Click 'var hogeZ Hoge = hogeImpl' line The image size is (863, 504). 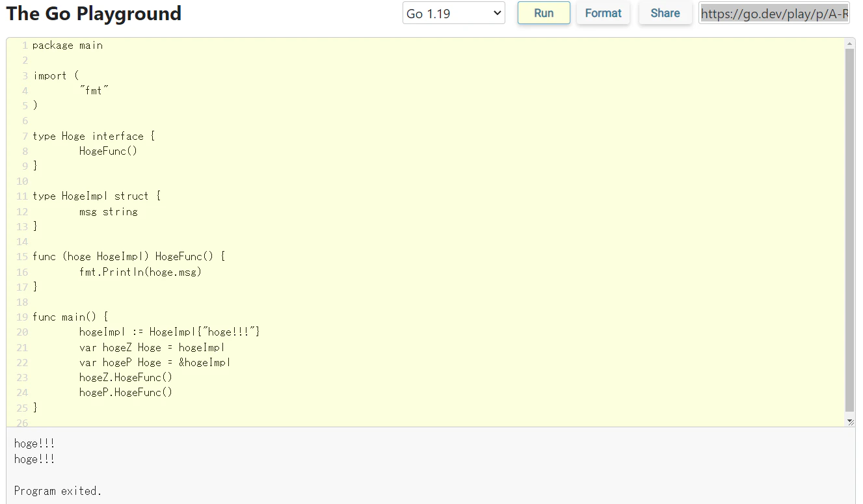[x=152, y=347]
